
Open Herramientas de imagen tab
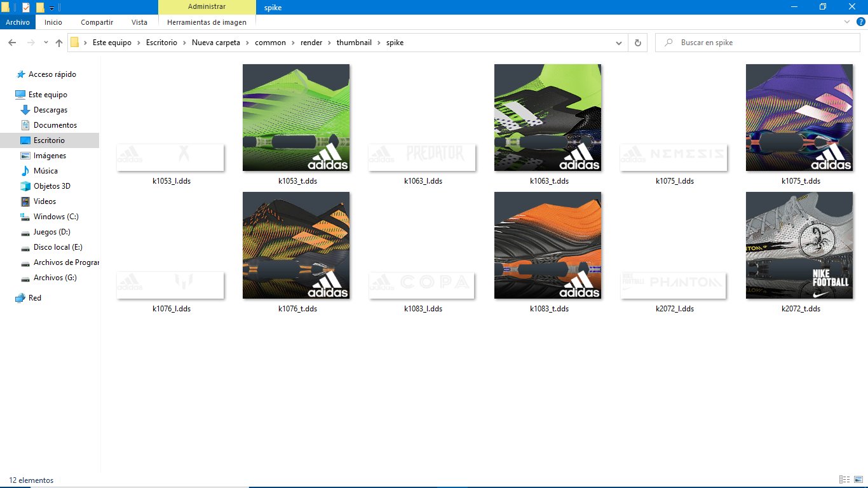pyautogui.click(x=207, y=22)
